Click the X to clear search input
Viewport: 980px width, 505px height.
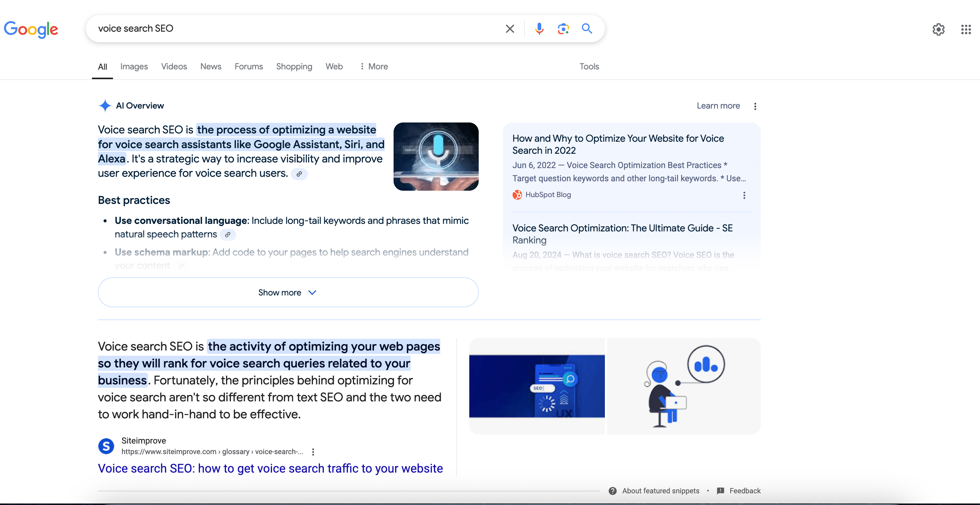pos(509,28)
